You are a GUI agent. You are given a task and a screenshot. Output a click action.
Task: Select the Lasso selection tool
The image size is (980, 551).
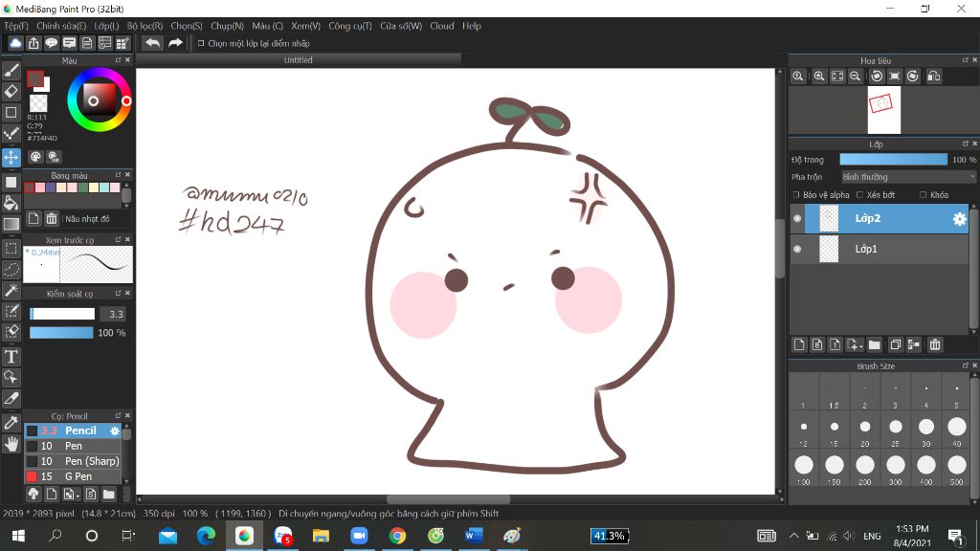11,269
